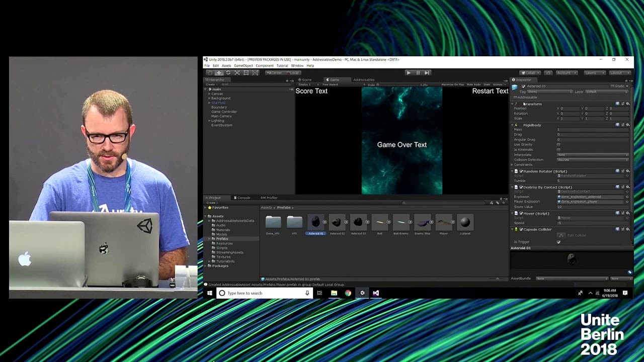
Task: Select the Asteroid 02 prefab thumbnail
Action: click(337, 222)
